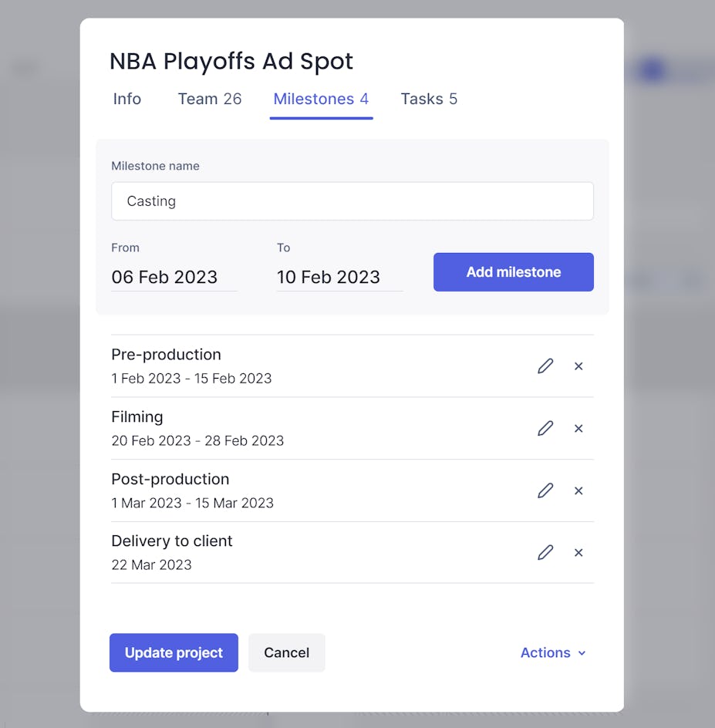
Task: Click the Milestones tab showing count 4
Action: point(321,99)
